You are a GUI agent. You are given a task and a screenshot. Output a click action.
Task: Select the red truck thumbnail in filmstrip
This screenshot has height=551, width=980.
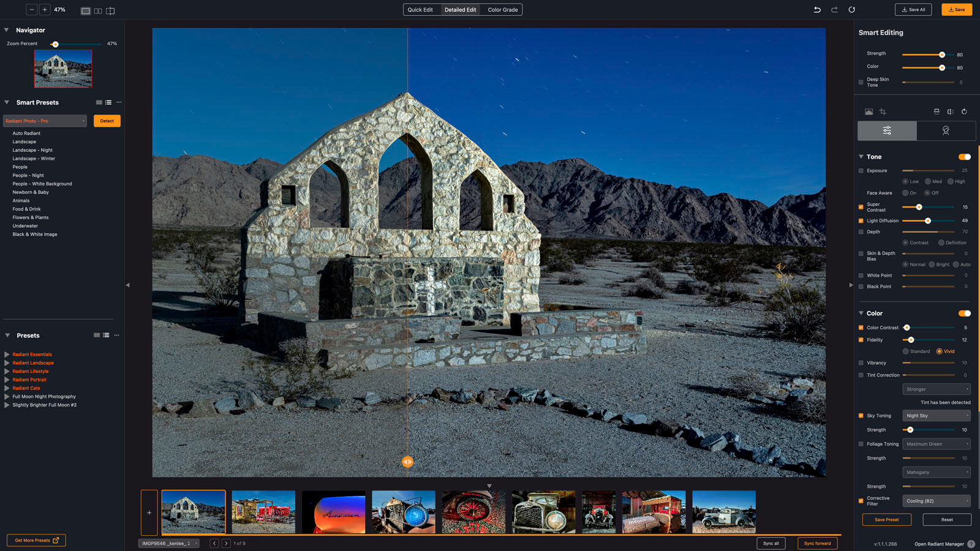click(x=598, y=512)
